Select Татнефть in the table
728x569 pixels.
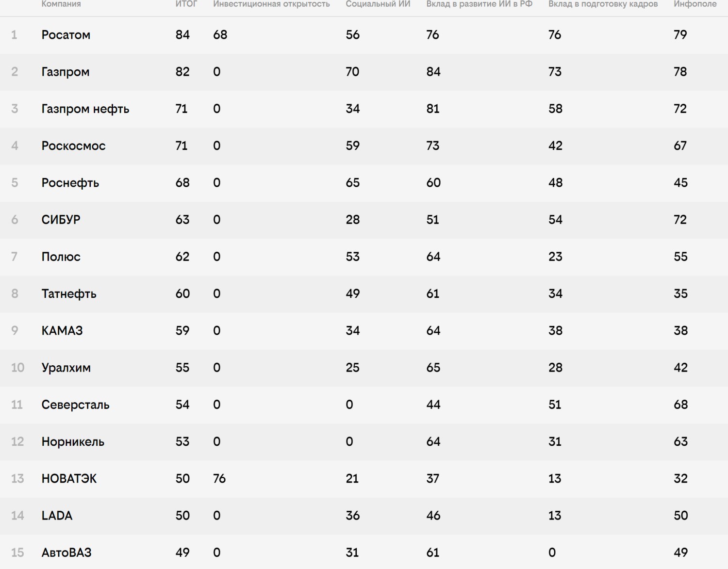point(69,293)
